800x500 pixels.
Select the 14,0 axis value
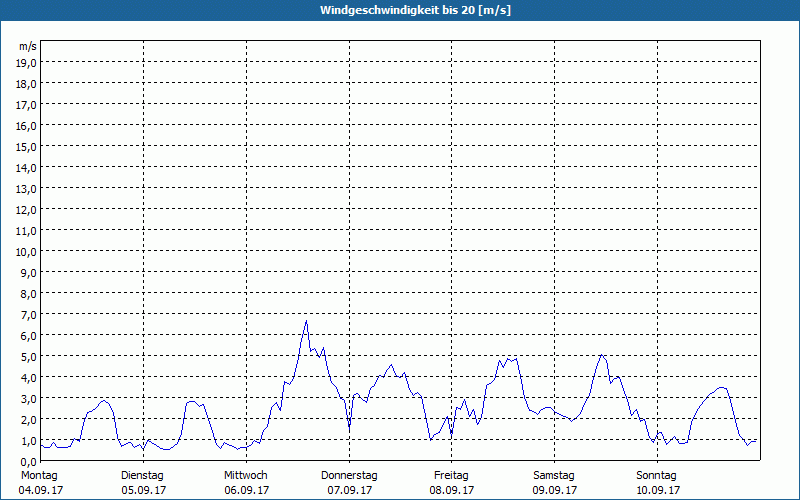click(27, 168)
